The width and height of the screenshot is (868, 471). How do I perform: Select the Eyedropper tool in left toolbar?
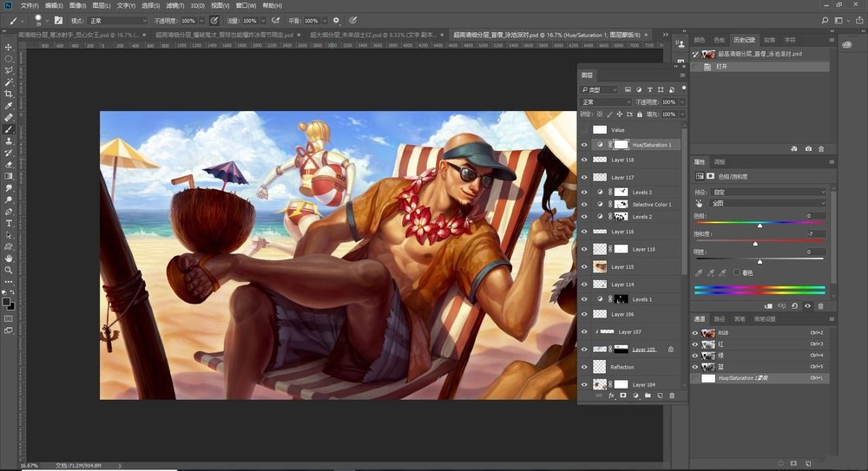point(9,106)
